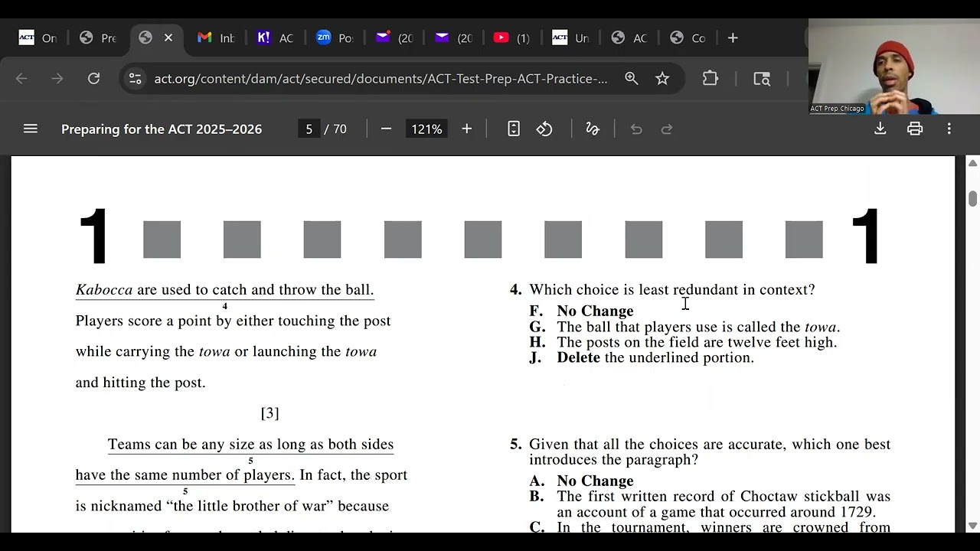Print the PDF document

click(915, 129)
